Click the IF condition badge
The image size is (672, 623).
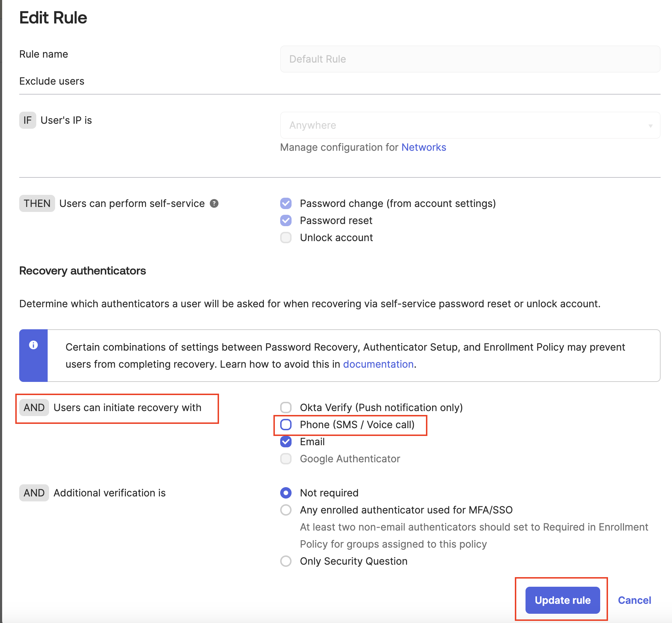pos(28,120)
